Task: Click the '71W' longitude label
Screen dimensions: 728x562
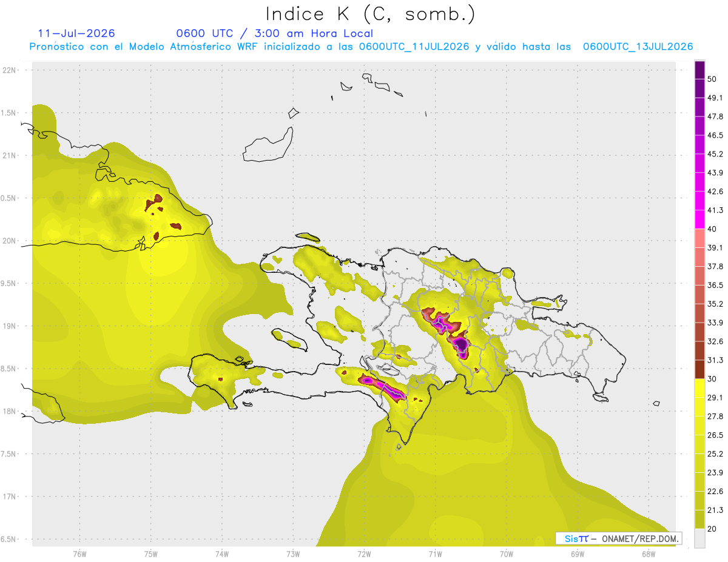Action: pyautogui.click(x=435, y=554)
